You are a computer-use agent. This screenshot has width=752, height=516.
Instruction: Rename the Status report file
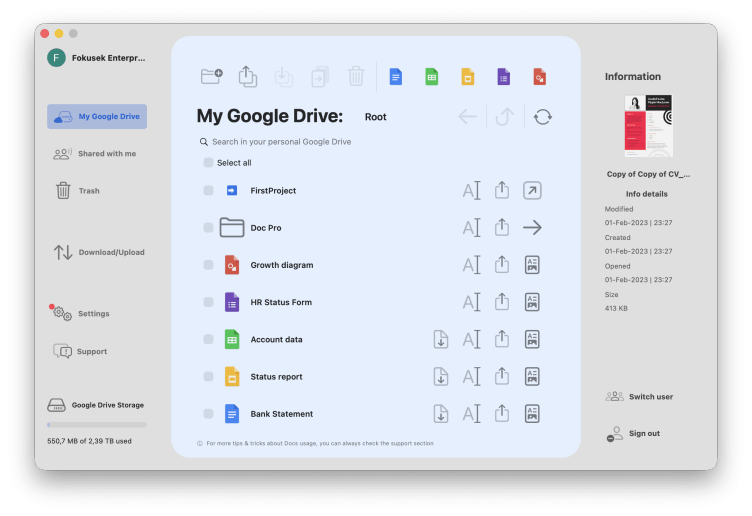click(471, 376)
